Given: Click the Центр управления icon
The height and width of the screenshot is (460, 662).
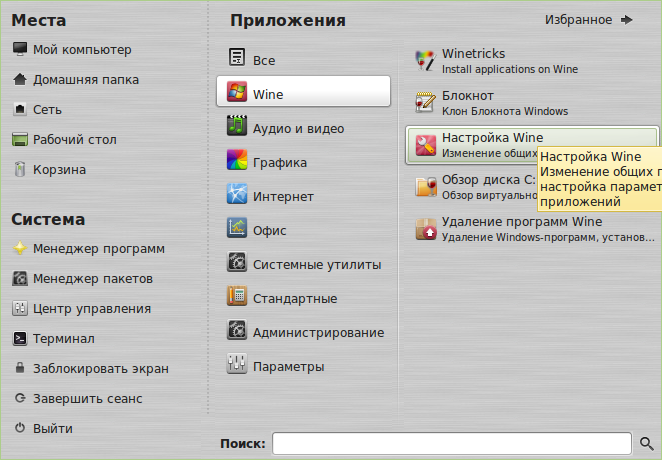Looking at the screenshot, I should pos(20,308).
